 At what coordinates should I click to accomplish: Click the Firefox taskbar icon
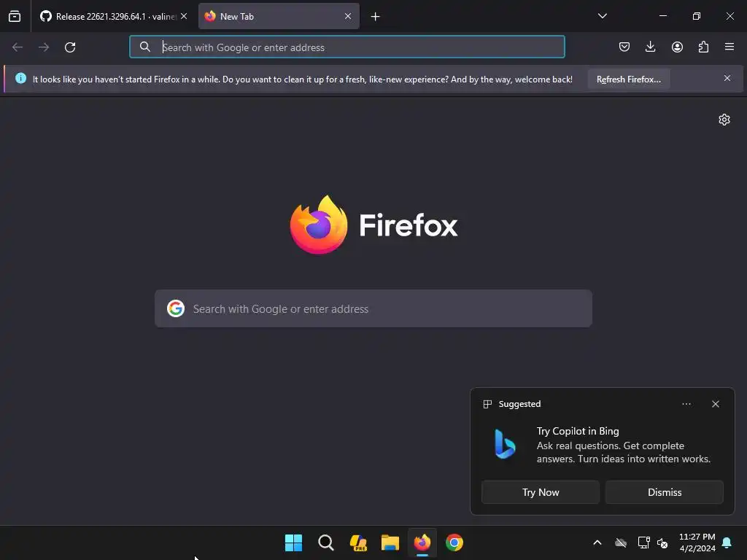422,542
